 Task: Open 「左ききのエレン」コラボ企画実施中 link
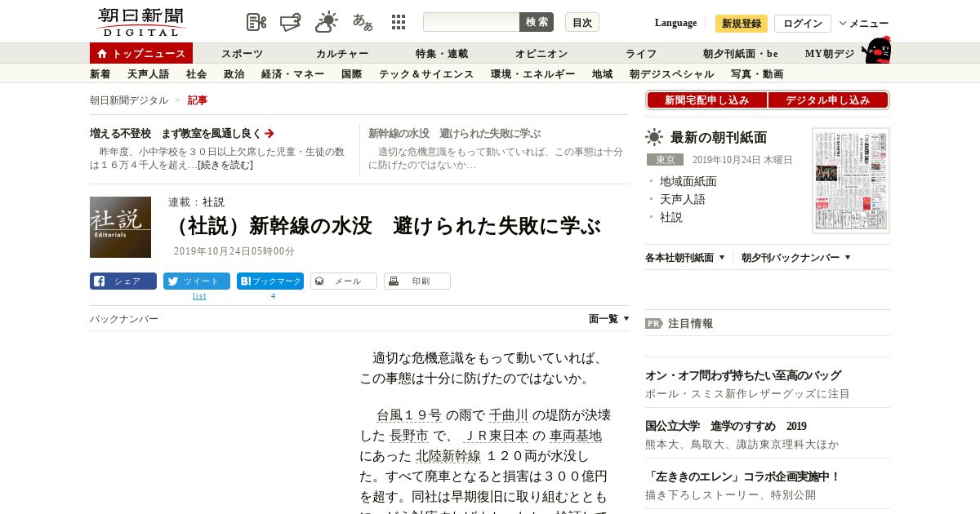pos(743,476)
